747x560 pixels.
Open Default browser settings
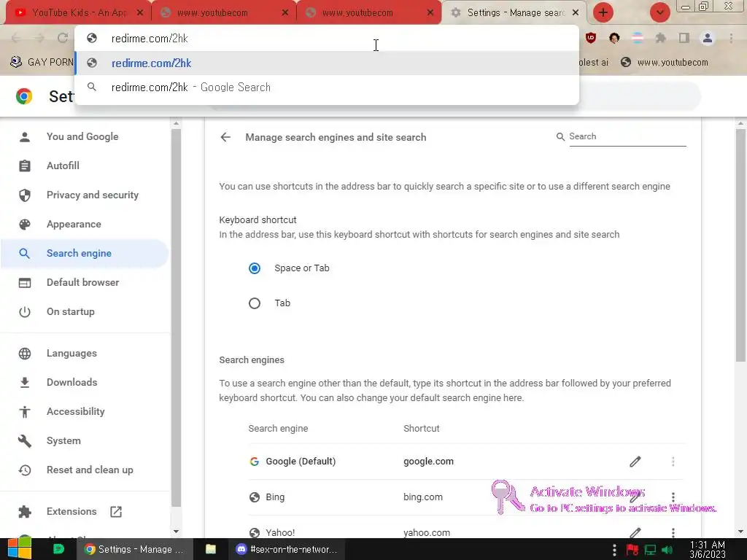pos(85,282)
